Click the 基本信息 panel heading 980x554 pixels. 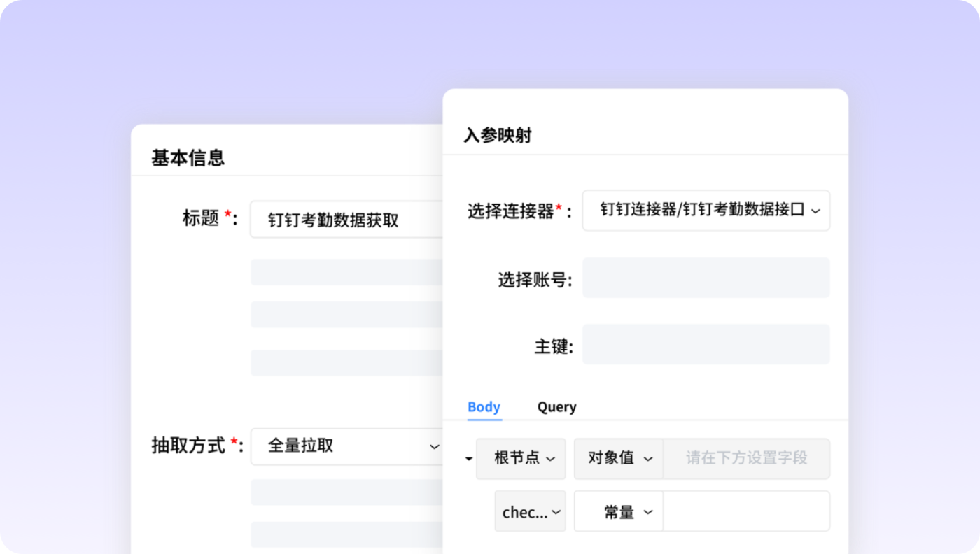click(x=188, y=158)
